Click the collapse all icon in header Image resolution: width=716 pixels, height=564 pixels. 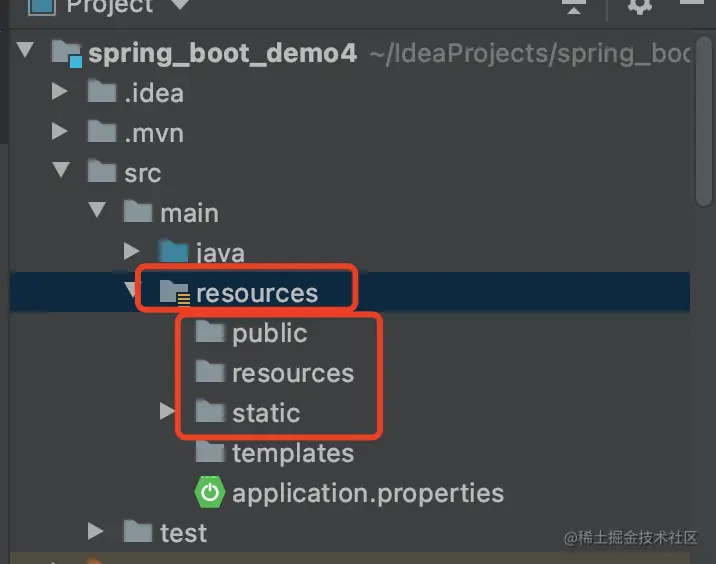[574, 7]
